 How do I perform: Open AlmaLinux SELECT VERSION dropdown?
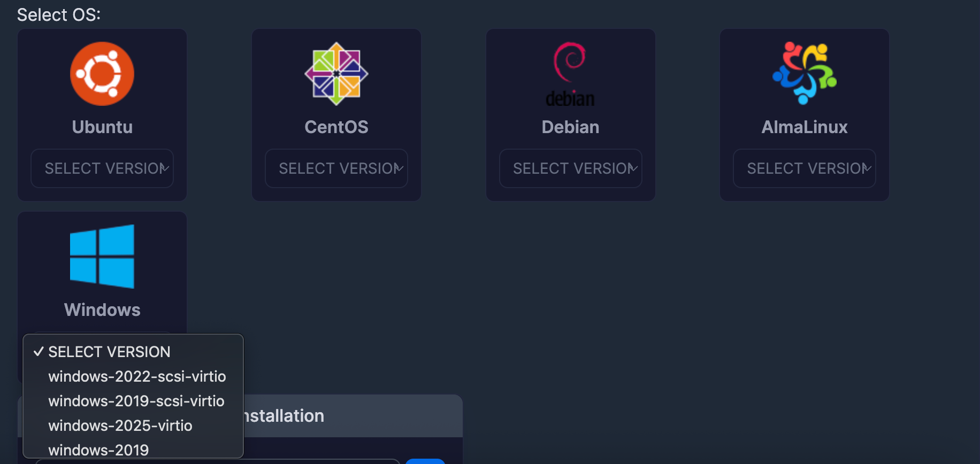tap(805, 168)
